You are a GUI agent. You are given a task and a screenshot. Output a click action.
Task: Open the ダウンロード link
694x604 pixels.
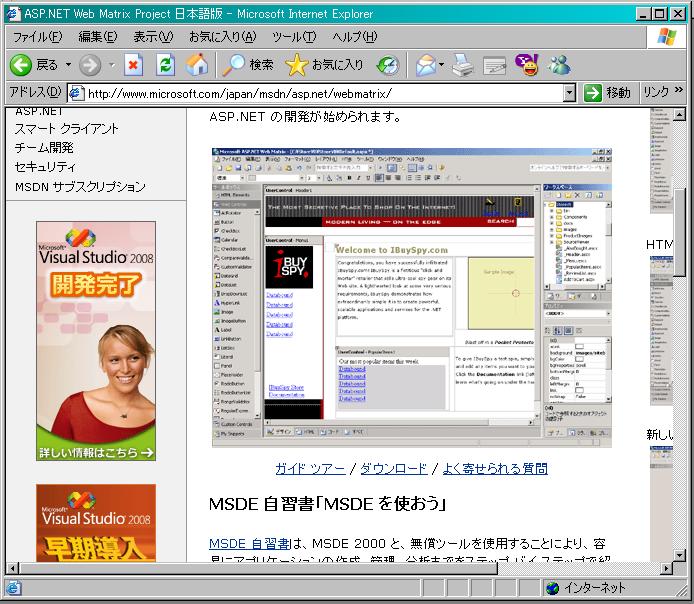coord(394,468)
